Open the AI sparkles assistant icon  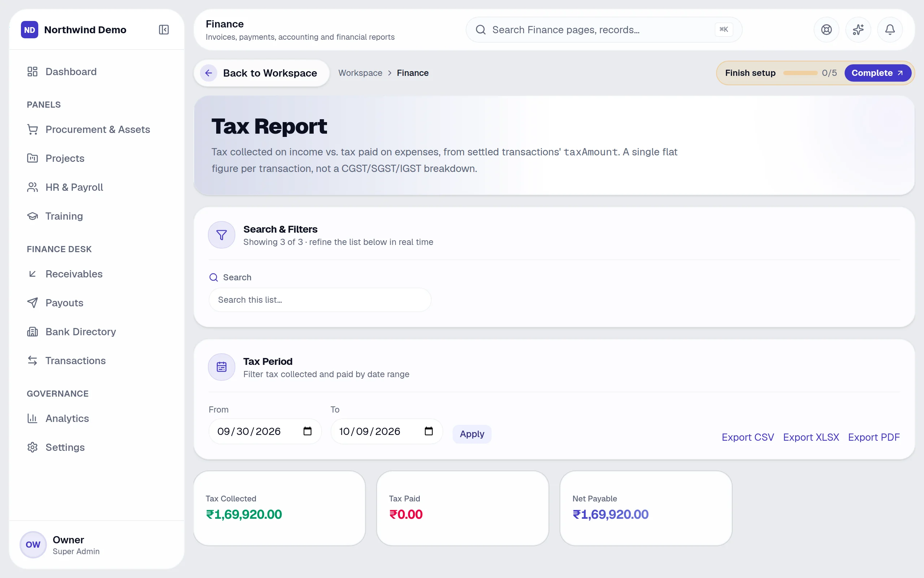click(858, 29)
